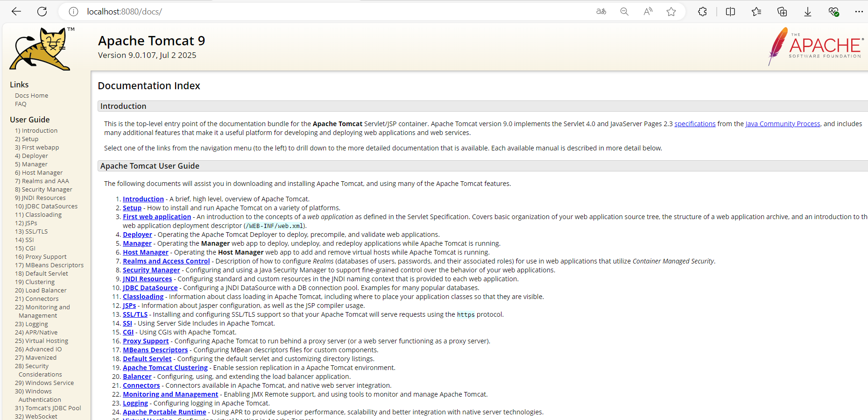Open sidebar item 19) Clustering
This screenshot has width=868, height=420.
pos(35,282)
